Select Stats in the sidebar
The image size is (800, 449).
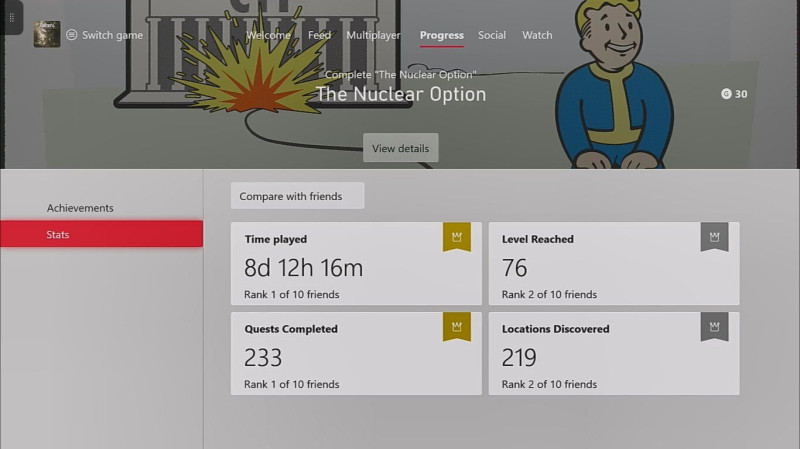[x=102, y=234]
